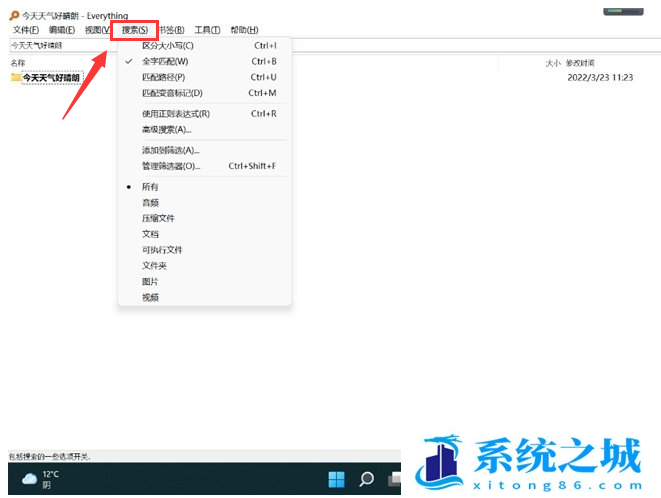Open the taskbar search magnifier
This screenshot has width=661, height=498.
point(366,479)
